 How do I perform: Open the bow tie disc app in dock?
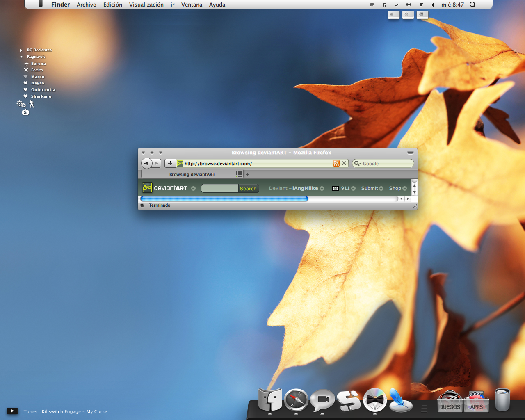pos(375,400)
